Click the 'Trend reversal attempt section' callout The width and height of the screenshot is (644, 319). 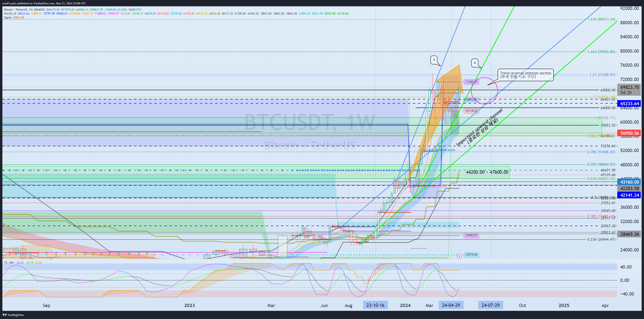click(x=526, y=75)
